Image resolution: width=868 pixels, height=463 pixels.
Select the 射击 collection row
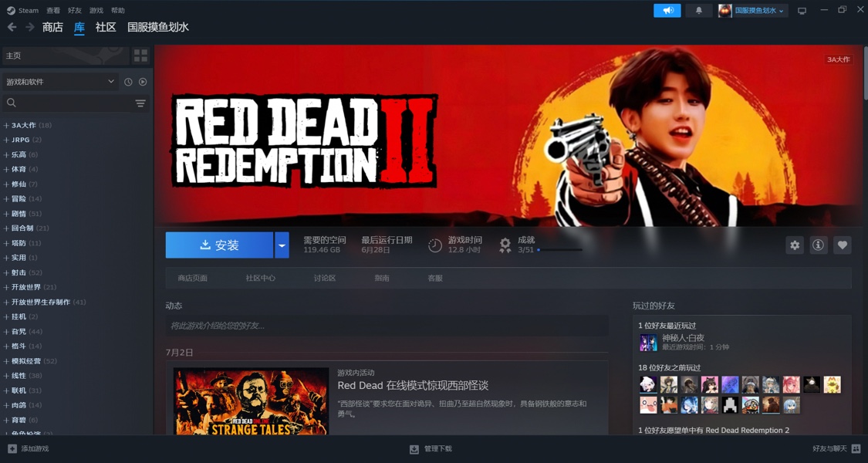pyautogui.click(x=76, y=272)
